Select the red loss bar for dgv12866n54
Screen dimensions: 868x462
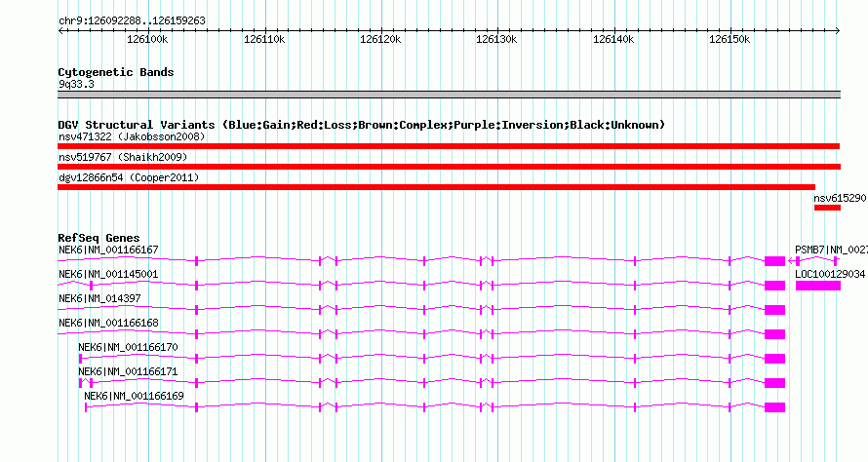coord(436,187)
